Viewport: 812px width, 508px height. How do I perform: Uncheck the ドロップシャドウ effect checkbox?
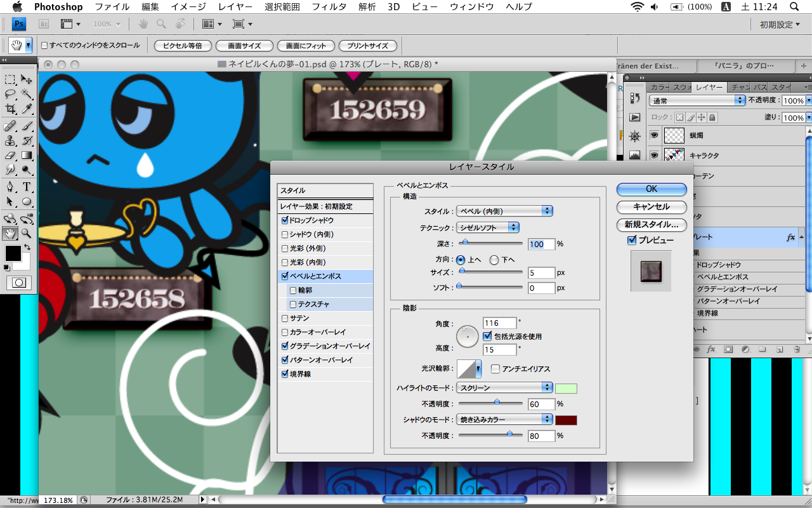285,220
